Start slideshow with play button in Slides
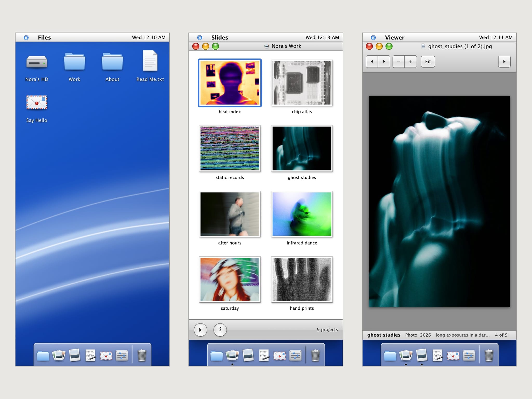Image resolution: width=532 pixels, height=399 pixels. (x=200, y=330)
